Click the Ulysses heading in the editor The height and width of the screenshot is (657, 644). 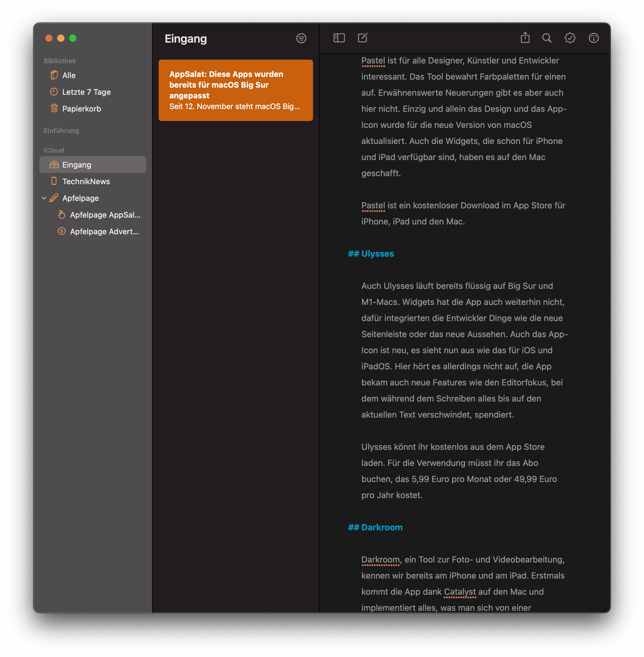[377, 254]
